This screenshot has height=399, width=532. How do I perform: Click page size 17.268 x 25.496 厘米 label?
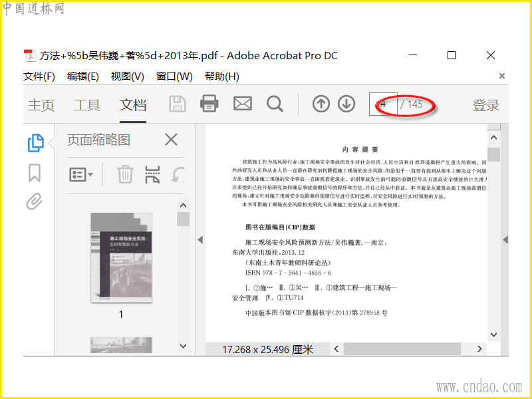click(268, 350)
